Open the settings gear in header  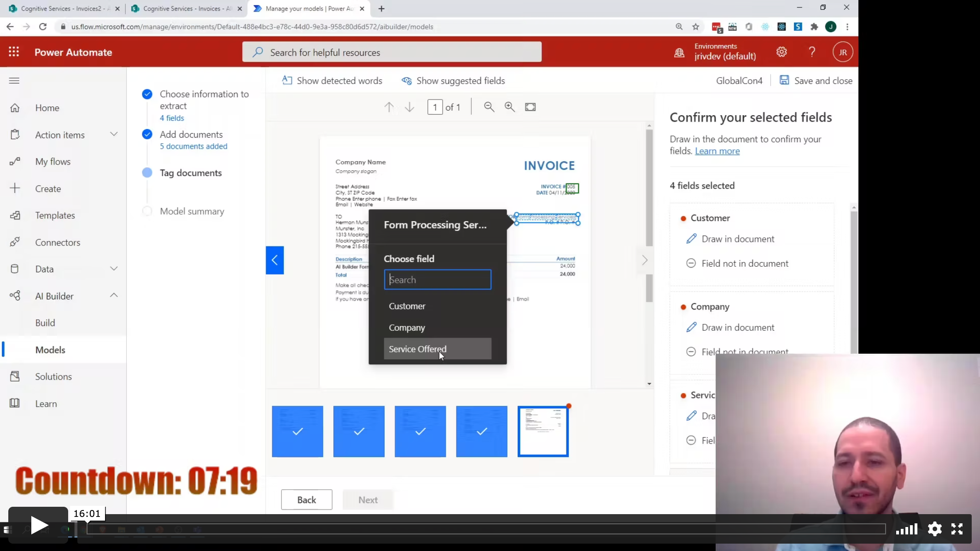782,52
